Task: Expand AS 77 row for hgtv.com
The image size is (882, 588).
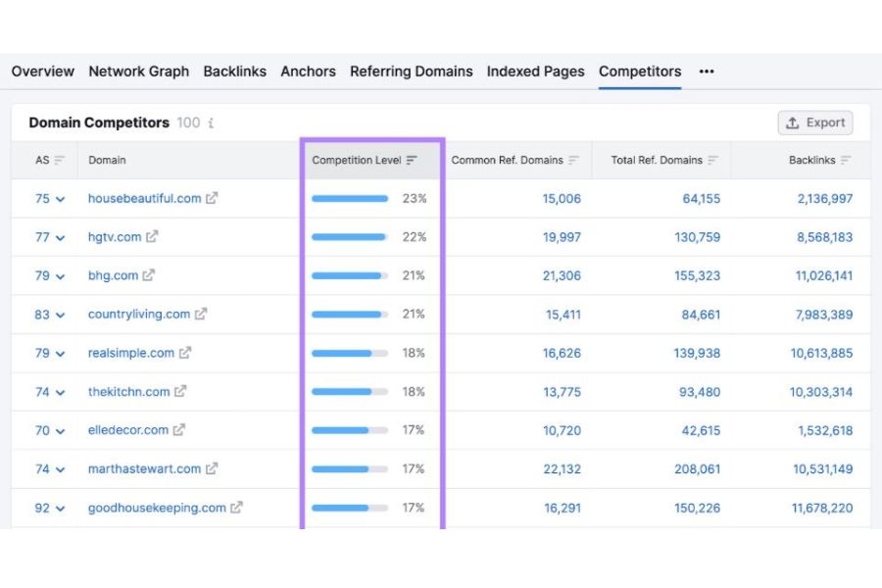Action: pyautogui.click(x=60, y=238)
